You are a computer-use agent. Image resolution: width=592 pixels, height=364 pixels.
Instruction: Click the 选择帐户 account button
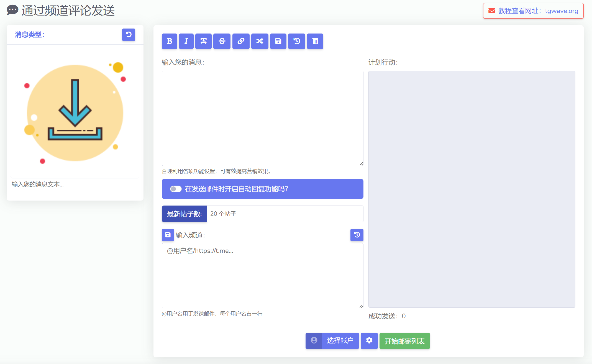tap(332, 340)
